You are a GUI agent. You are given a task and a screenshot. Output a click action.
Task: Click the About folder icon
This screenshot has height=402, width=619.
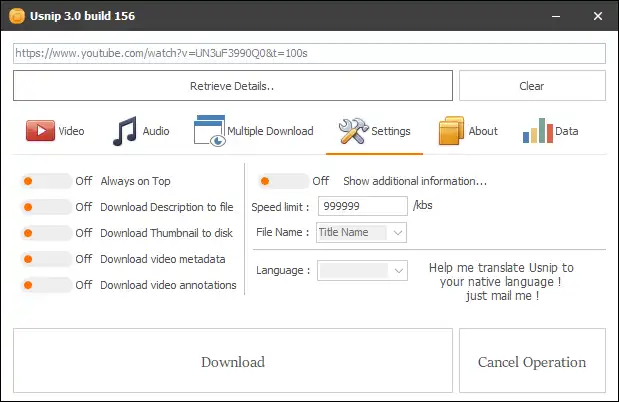pyautogui.click(x=451, y=131)
